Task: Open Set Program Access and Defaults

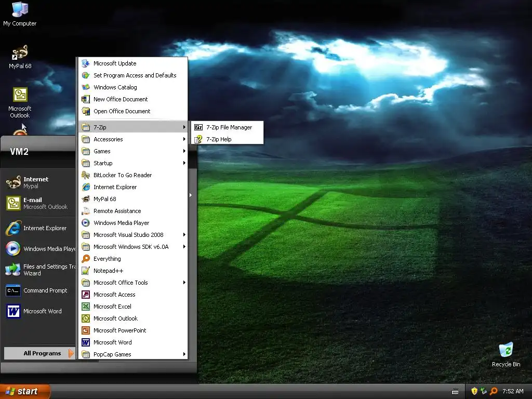Action: tap(133, 75)
